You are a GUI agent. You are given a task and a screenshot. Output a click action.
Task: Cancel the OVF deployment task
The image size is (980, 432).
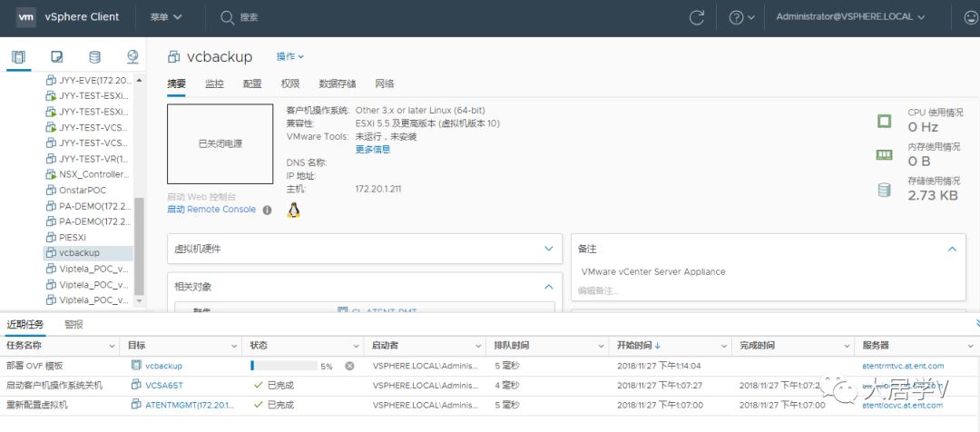pos(349,366)
